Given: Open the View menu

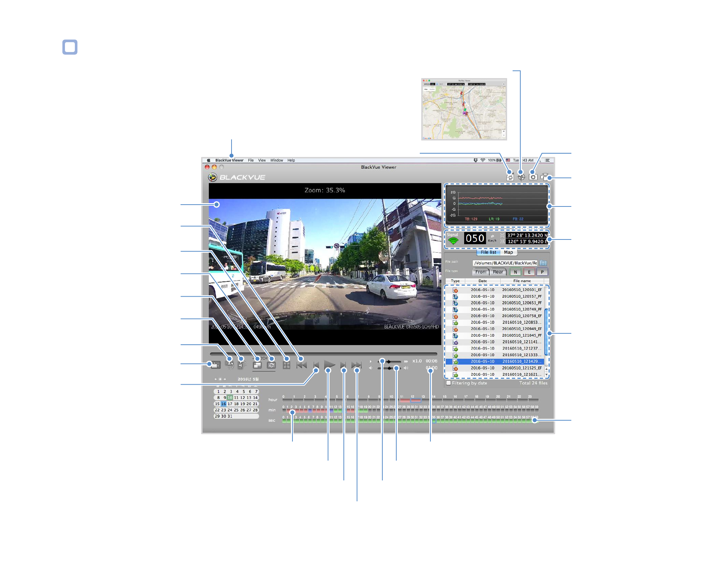Looking at the screenshot, I should pyautogui.click(x=262, y=160).
